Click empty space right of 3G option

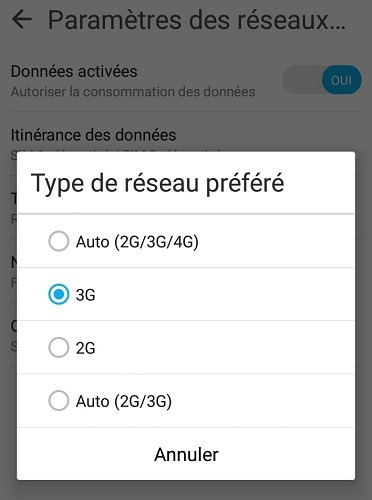(225, 294)
